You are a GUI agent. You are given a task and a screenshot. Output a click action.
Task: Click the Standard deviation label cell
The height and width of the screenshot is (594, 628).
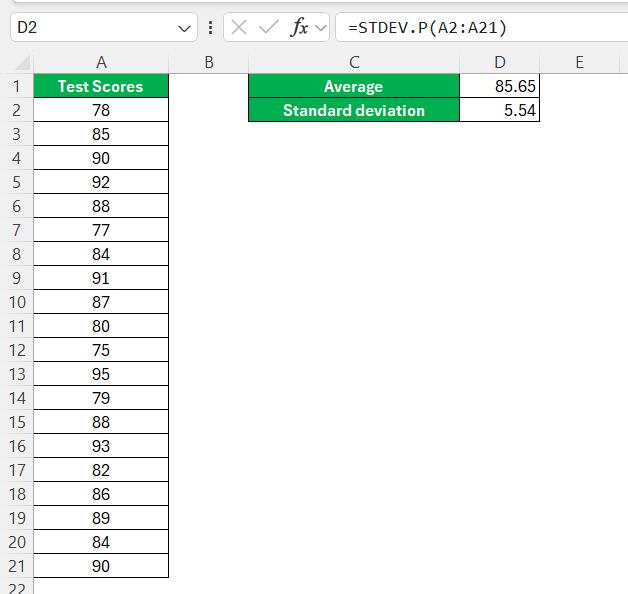(354, 110)
